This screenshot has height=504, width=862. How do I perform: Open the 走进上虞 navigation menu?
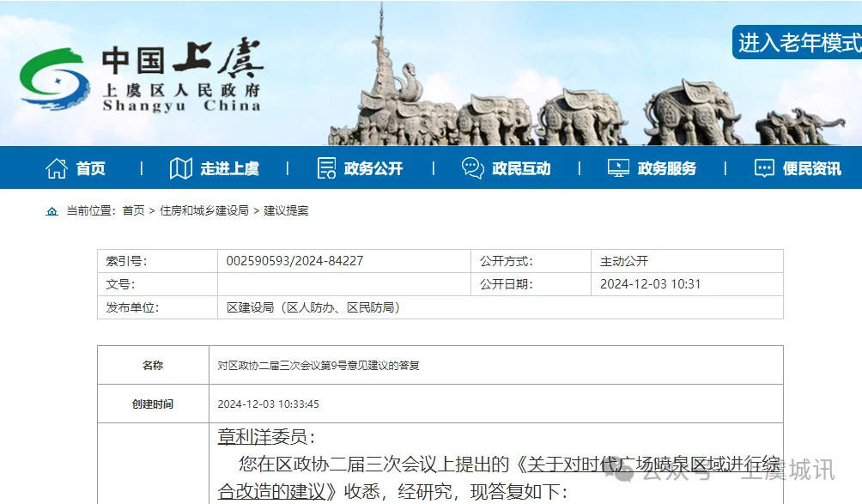(230, 168)
